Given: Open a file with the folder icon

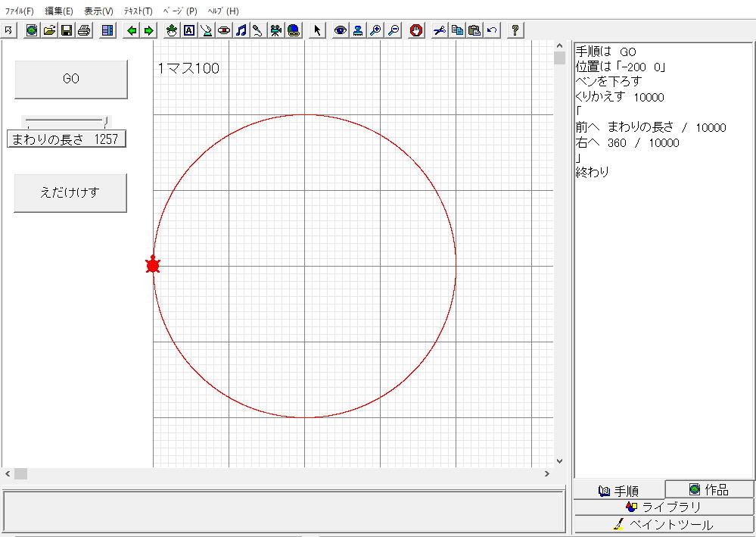Looking at the screenshot, I should tap(49, 30).
